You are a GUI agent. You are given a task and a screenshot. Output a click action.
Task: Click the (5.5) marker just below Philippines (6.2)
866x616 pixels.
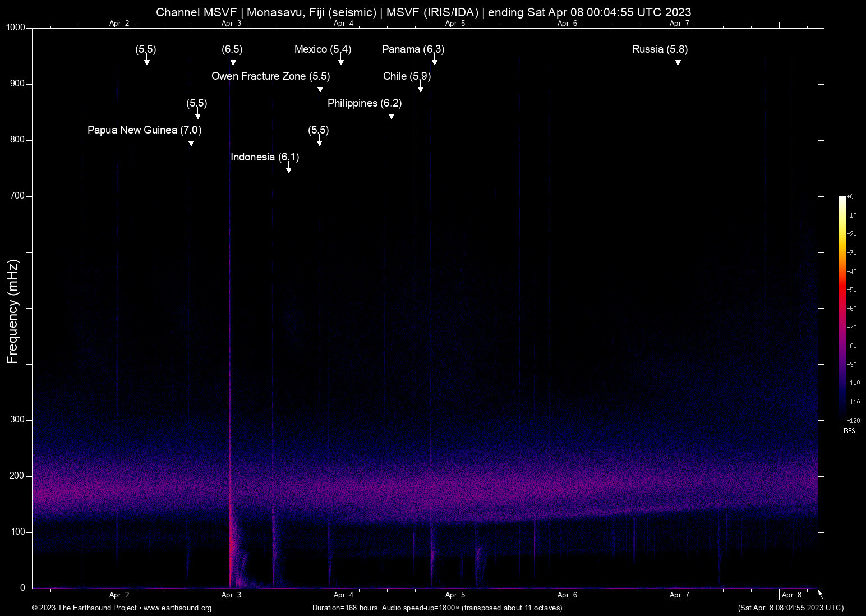(x=319, y=130)
